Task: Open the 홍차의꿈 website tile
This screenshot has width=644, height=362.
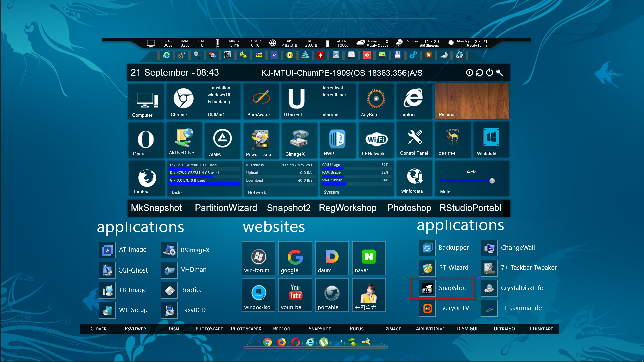Action: click(x=369, y=295)
